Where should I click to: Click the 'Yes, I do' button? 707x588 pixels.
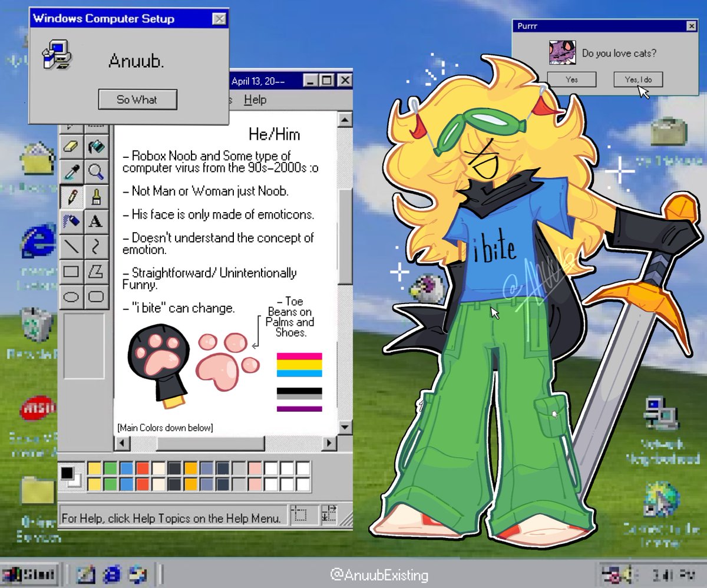(638, 80)
